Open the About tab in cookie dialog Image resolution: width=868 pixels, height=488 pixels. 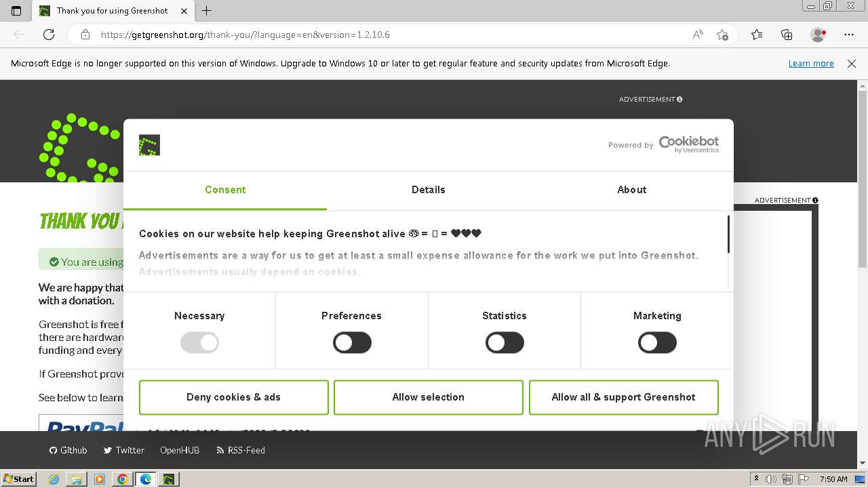tap(632, 190)
